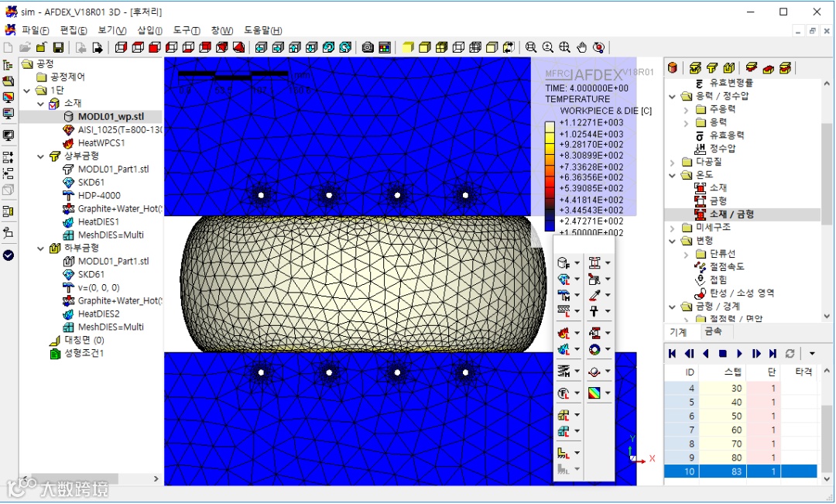This screenshot has width=836, height=504.
Task: Click the red cylinder icon in right panel toolbar
Action: tap(673, 67)
